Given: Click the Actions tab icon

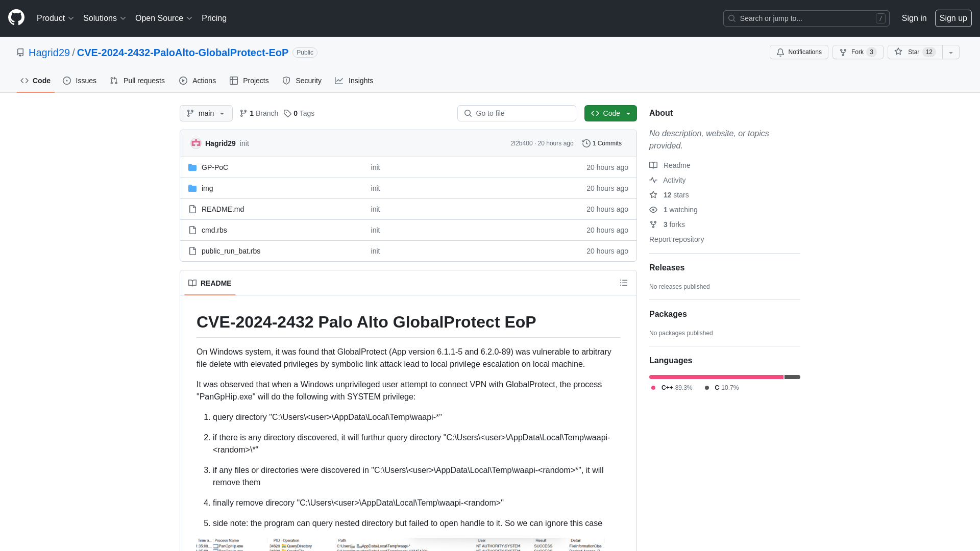Looking at the screenshot, I should (x=183, y=81).
